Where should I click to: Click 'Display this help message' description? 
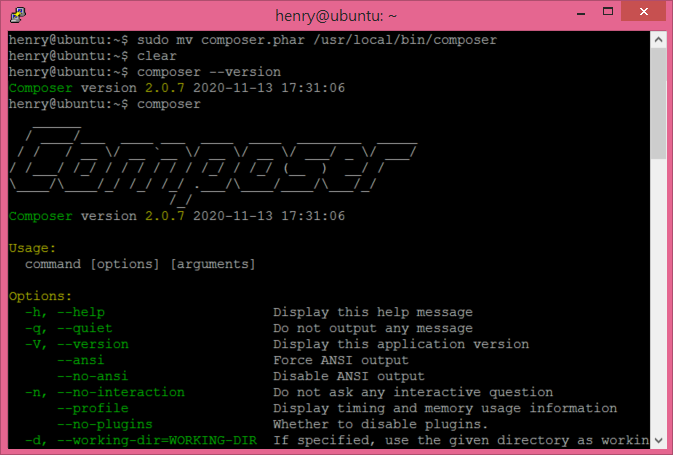(x=373, y=312)
